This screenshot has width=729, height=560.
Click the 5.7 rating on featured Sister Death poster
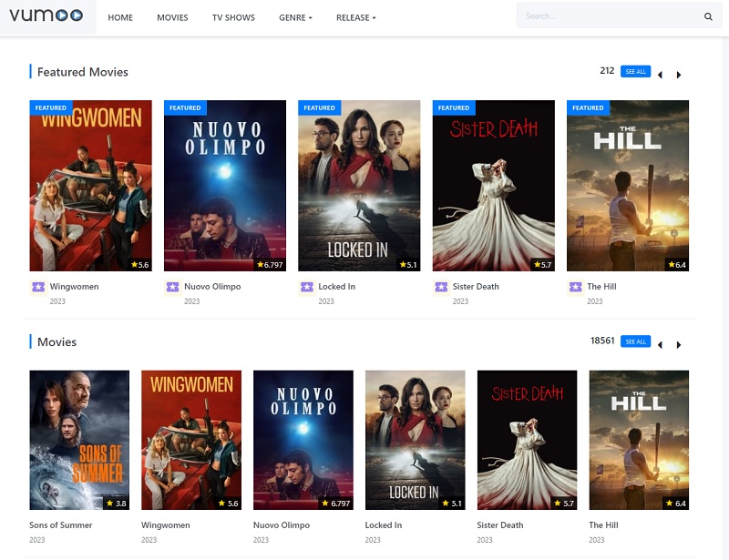coord(542,264)
